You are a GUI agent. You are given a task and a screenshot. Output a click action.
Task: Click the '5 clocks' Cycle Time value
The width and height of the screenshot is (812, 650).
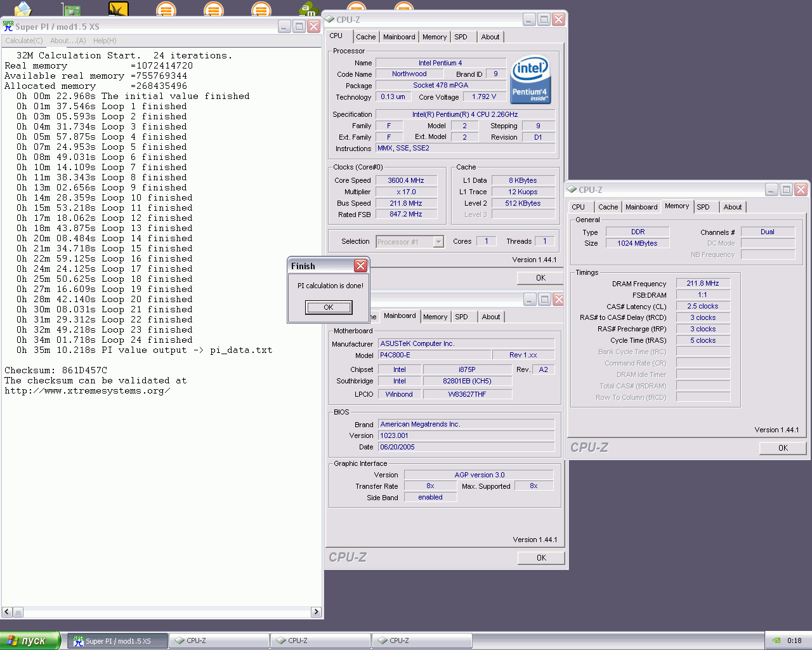703,340
